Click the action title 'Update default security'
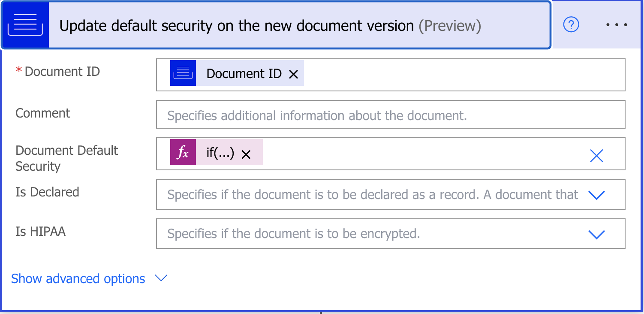The width and height of the screenshot is (644, 314). [236, 26]
